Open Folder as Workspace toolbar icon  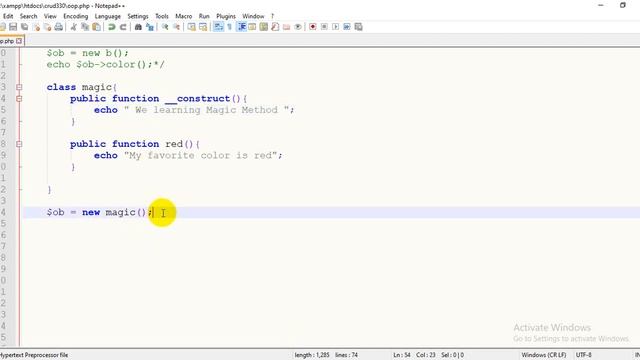(287, 27)
